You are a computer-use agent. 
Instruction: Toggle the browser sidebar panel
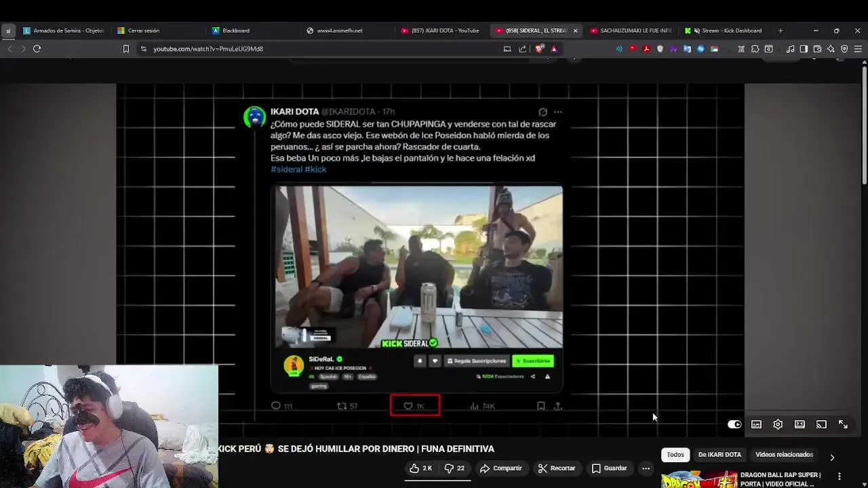[x=804, y=49]
